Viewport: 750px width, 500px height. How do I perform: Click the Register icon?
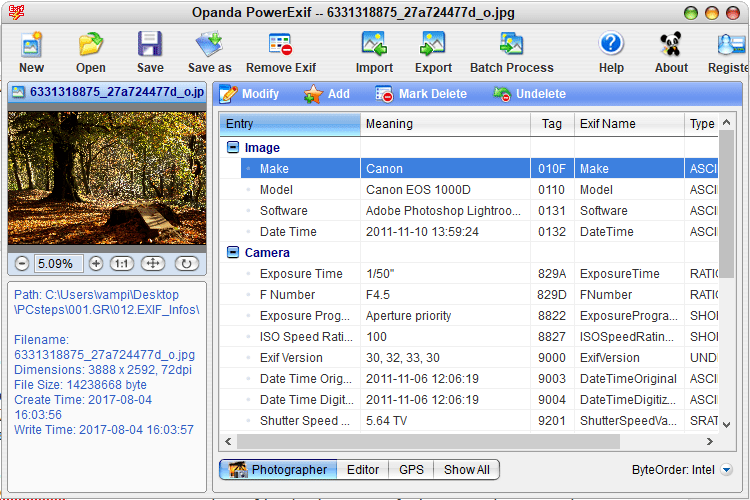pos(732,44)
